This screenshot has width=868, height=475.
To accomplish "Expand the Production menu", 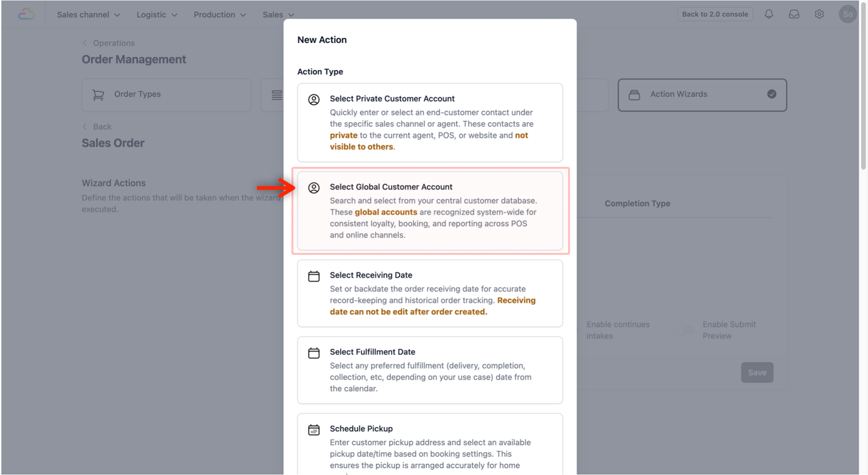I will tap(220, 15).
